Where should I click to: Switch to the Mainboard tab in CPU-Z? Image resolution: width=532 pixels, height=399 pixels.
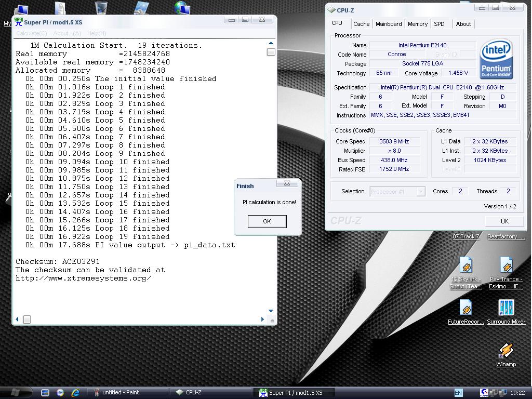coord(389,24)
